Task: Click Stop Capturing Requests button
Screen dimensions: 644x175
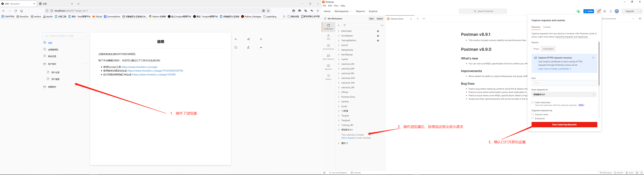Action: [x=564, y=125]
